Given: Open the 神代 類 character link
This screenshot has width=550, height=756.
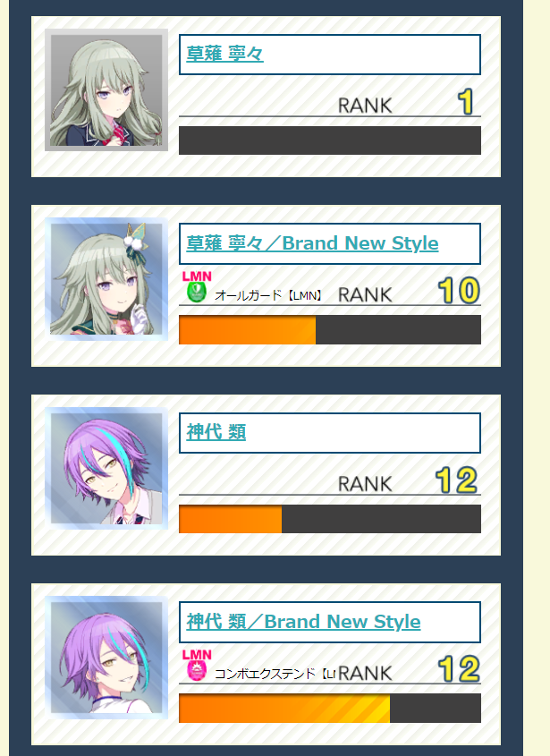Looking at the screenshot, I should click(216, 432).
